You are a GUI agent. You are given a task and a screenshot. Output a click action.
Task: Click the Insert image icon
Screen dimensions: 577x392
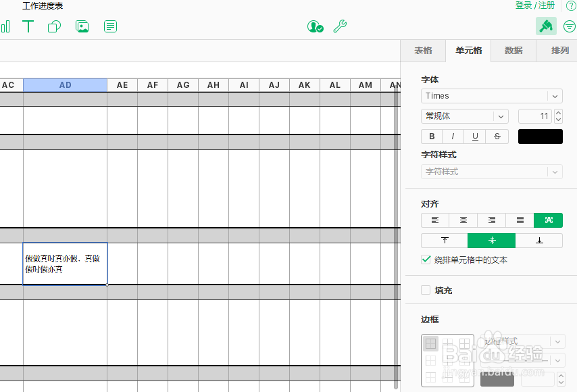tap(82, 26)
